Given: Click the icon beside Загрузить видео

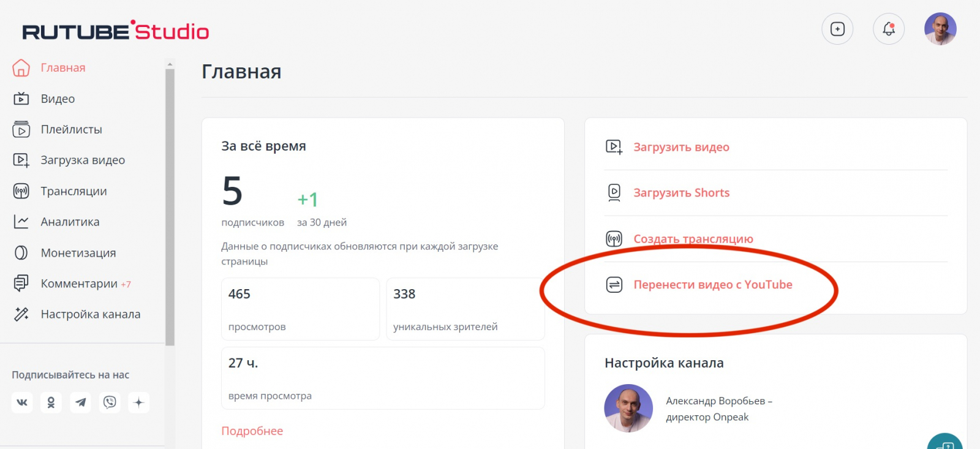Looking at the screenshot, I should click(x=614, y=147).
